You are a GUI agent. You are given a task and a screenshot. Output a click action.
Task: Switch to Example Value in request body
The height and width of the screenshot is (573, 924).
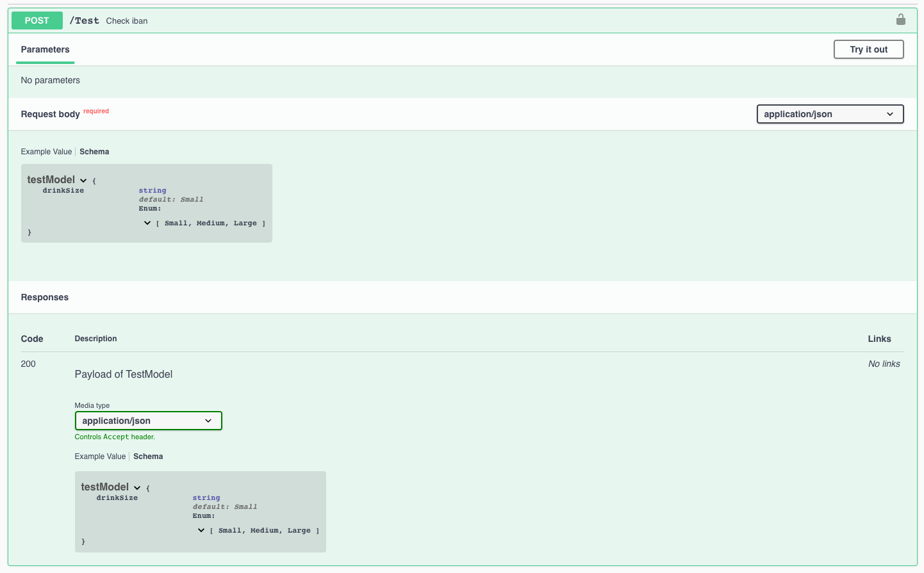[46, 151]
